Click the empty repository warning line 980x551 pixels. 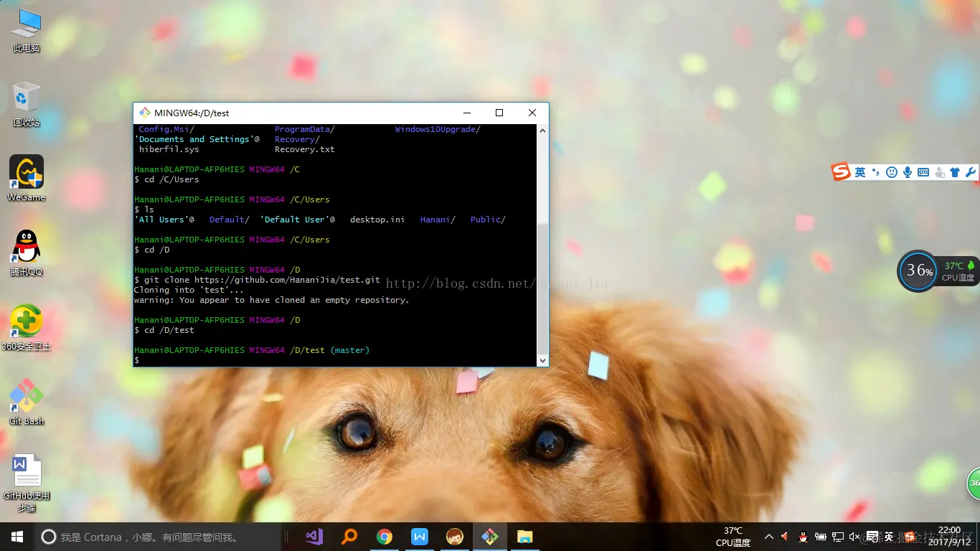tap(271, 300)
